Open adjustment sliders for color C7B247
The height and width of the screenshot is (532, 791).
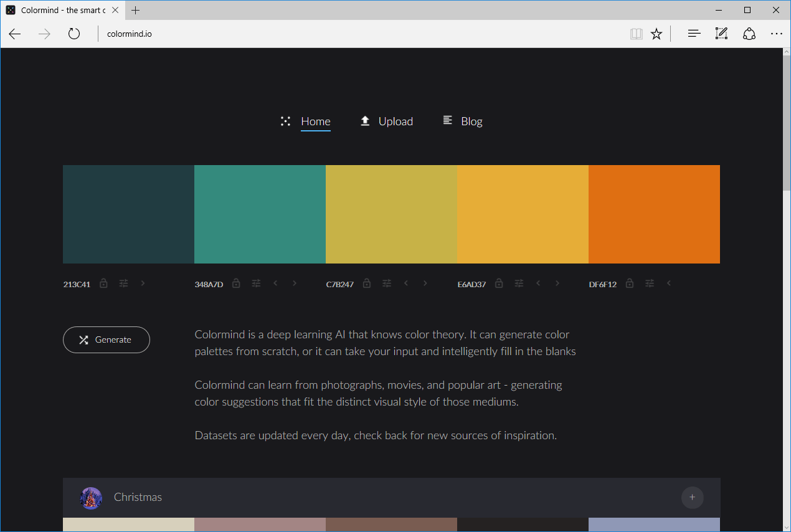coord(386,283)
